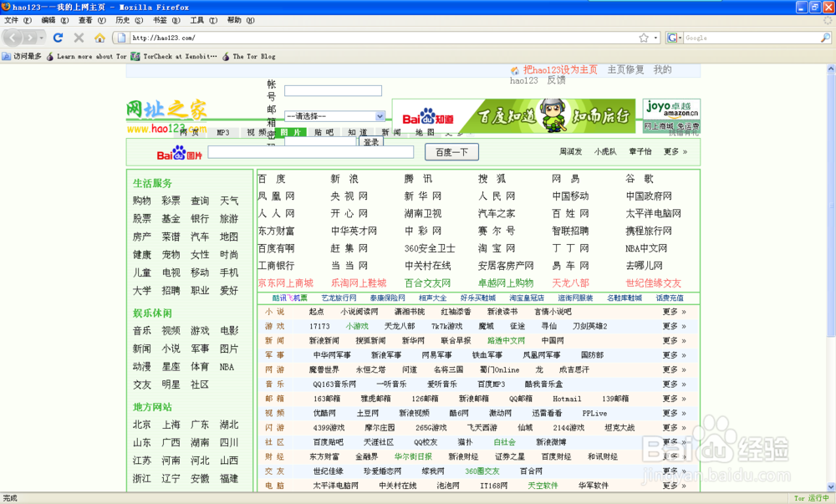The height and width of the screenshot is (504, 836).
Task: Open the 书签 menu
Action: pyautogui.click(x=166, y=20)
